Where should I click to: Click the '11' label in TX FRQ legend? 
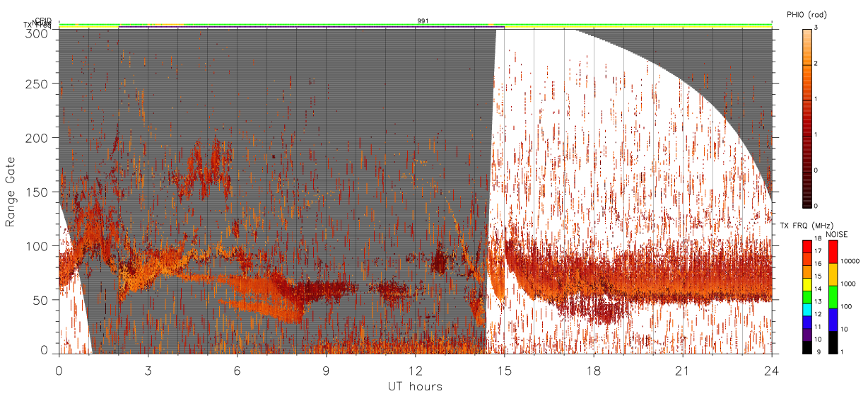point(818,326)
